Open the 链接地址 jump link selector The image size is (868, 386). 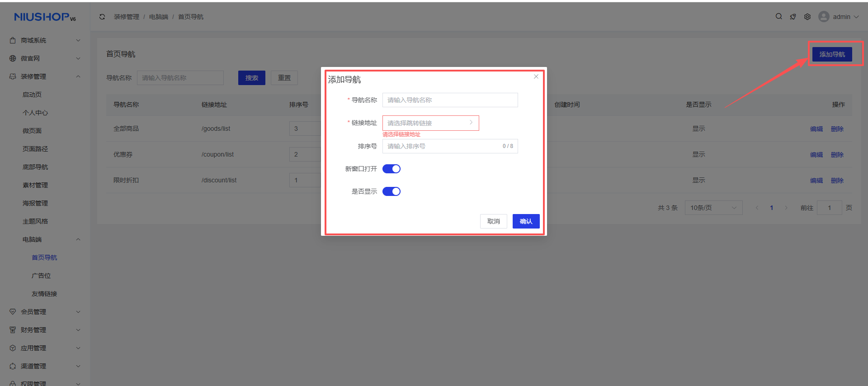431,123
